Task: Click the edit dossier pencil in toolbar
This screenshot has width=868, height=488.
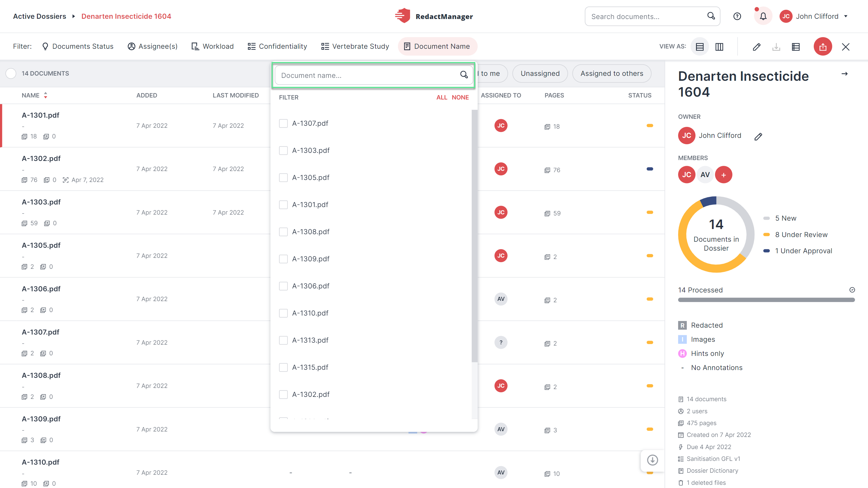Action: coord(756,46)
